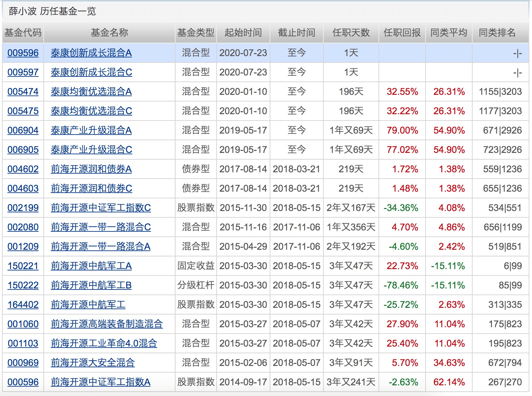The width and height of the screenshot is (532, 396).
Task: Open fund 前海开源中证军工指数A link
Action: [x=100, y=382]
